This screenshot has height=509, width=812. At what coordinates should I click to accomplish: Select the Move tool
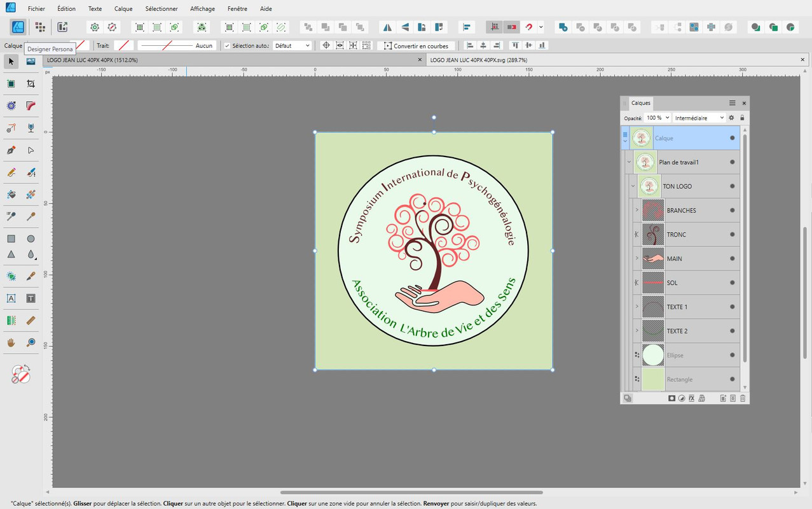click(x=11, y=61)
